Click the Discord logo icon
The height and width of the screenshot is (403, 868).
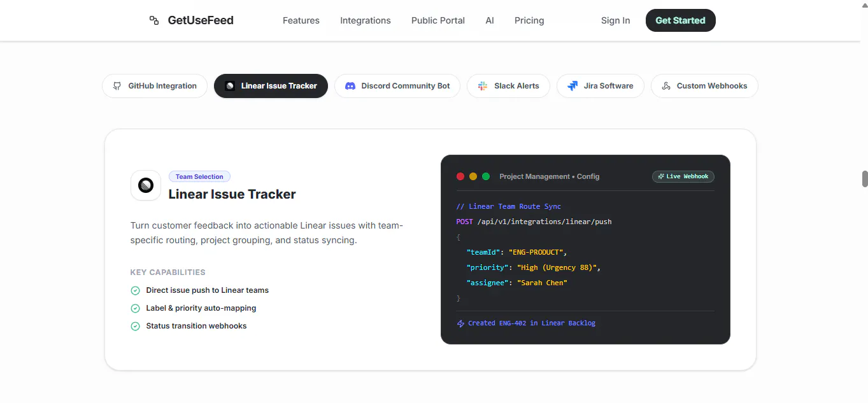click(x=350, y=86)
